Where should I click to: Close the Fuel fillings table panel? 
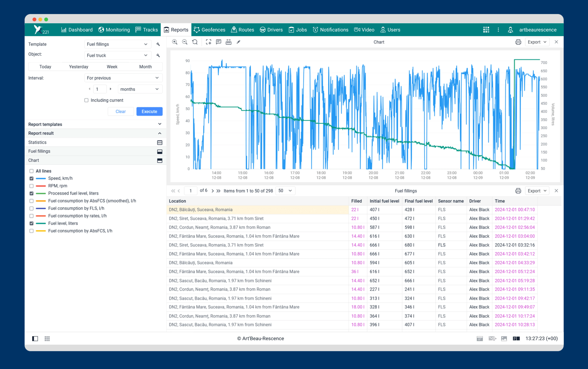point(556,191)
